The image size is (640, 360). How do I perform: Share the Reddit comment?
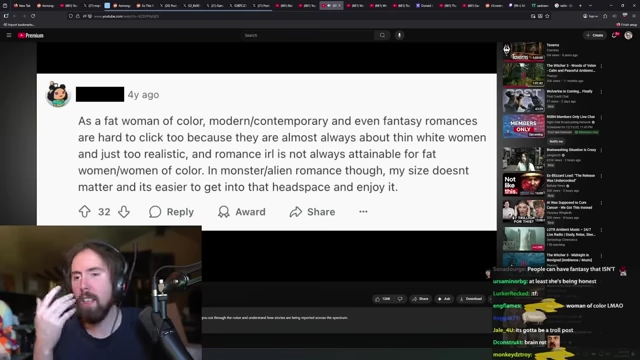coord(313,211)
